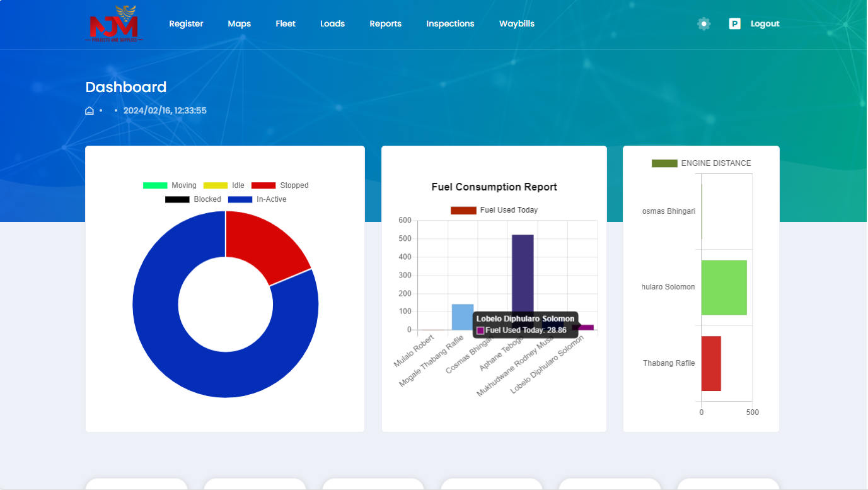This screenshot has height=490, width=868.
Task: Open the Waybills page
Action: [x=517, y=24]
